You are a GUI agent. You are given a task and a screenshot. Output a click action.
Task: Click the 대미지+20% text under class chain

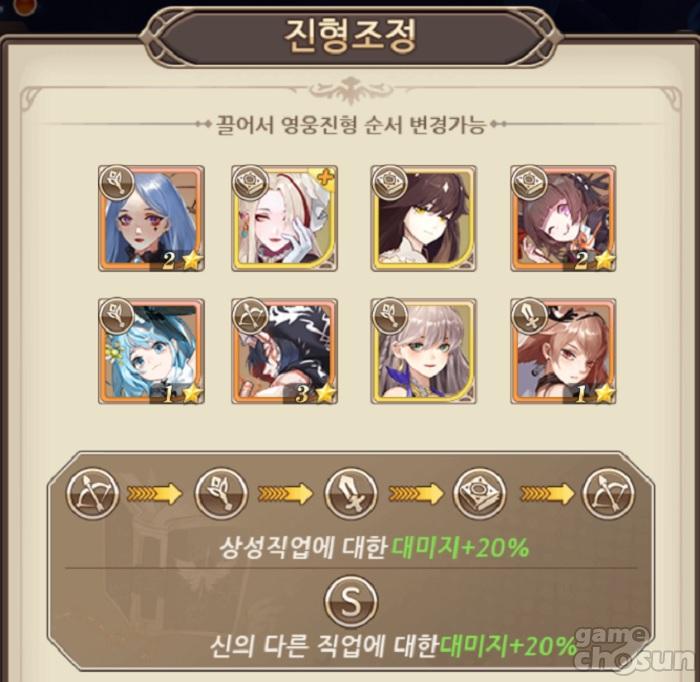point(460,547)
